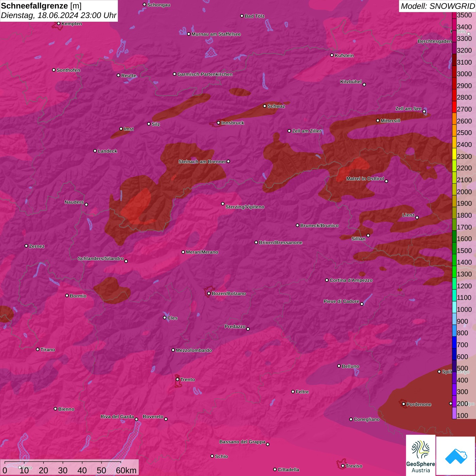This screenshot has width=476, height=476.
Task: Click the 60km scale bar label
Action: [126, 470]
